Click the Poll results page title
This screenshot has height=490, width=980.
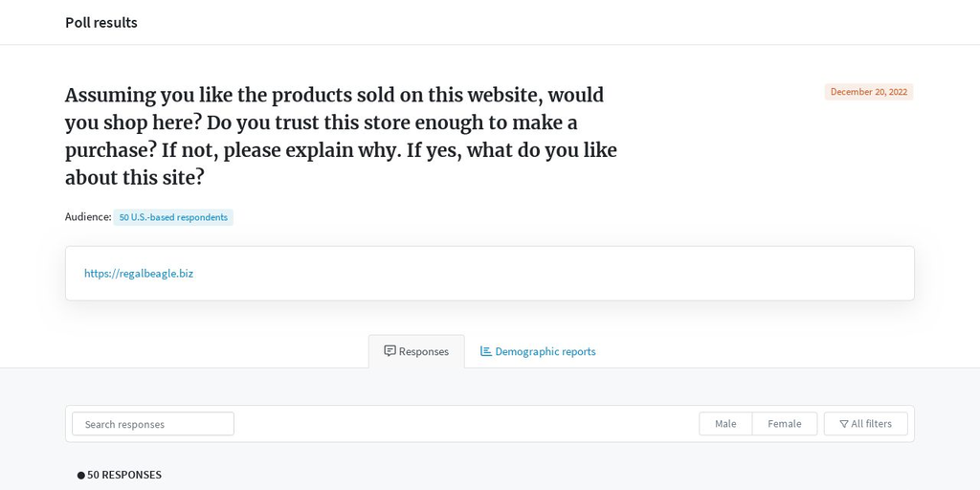pos(101,22)
